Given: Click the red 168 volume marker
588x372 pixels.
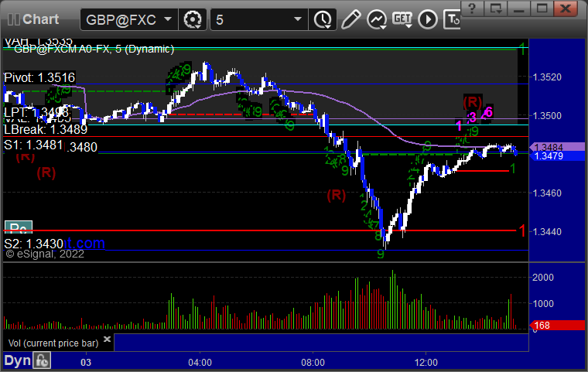Looking at the screenshot, I should (x=557, y=325).
